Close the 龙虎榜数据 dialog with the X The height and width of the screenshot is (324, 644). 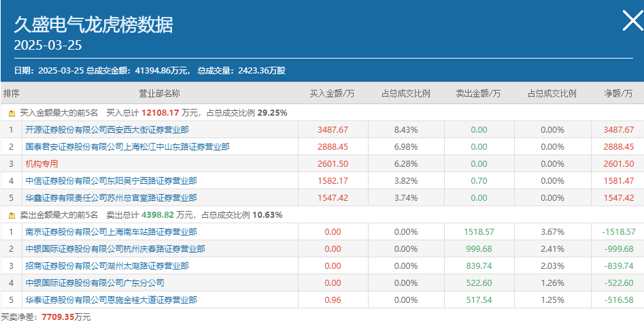[x=633, y=20]
